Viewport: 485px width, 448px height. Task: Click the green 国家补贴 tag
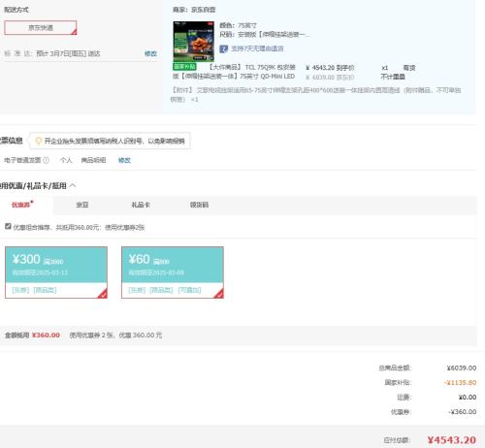(x=184, y=67)
